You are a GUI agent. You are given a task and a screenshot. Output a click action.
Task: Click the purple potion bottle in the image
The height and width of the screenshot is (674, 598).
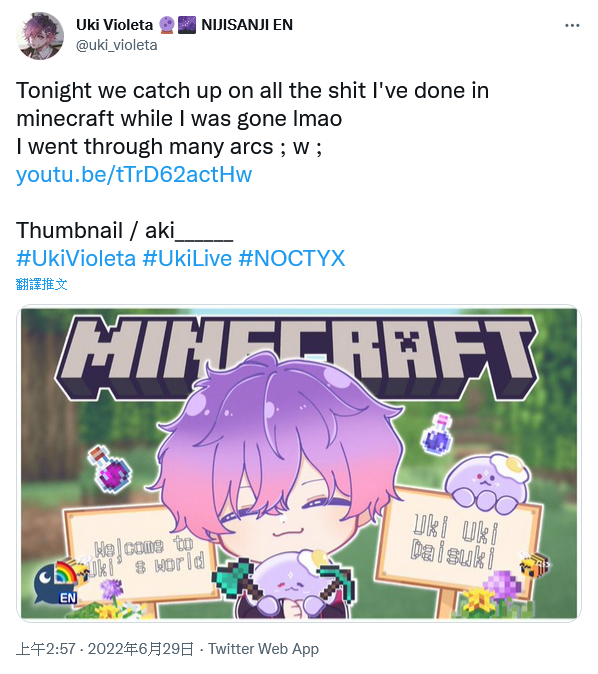pos(110,469)
